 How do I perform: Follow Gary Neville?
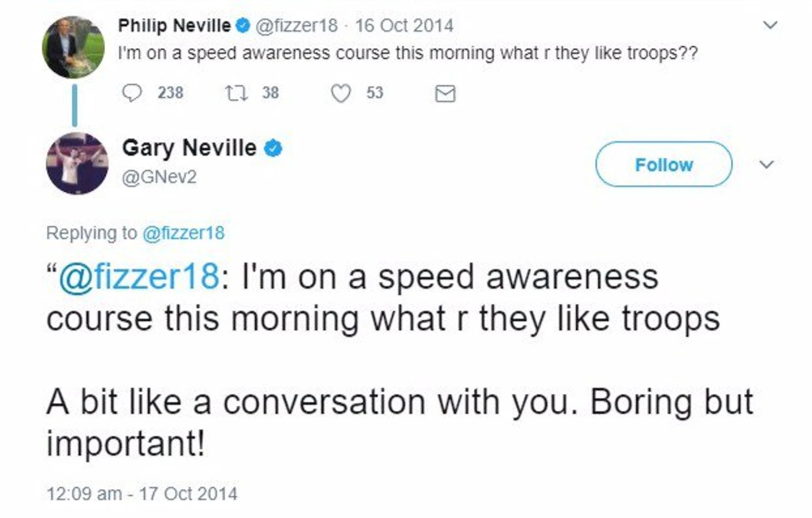tap(664, 165)
